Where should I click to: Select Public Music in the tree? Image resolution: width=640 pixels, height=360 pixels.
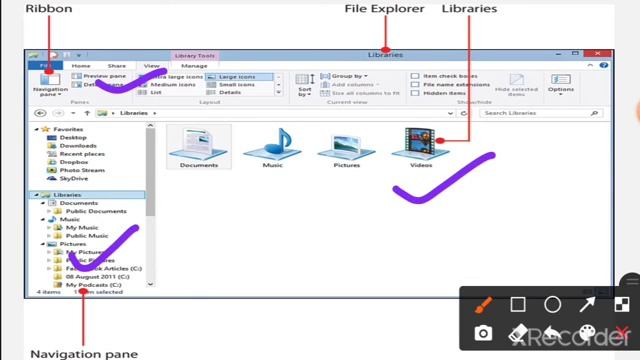coord(81,236)
